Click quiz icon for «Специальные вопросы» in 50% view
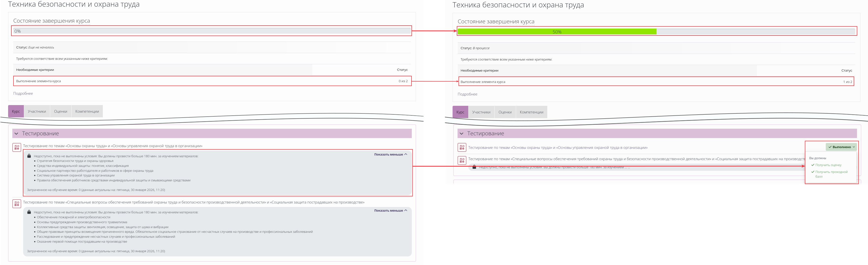This screenshot has height=265, width=868. 462,160
